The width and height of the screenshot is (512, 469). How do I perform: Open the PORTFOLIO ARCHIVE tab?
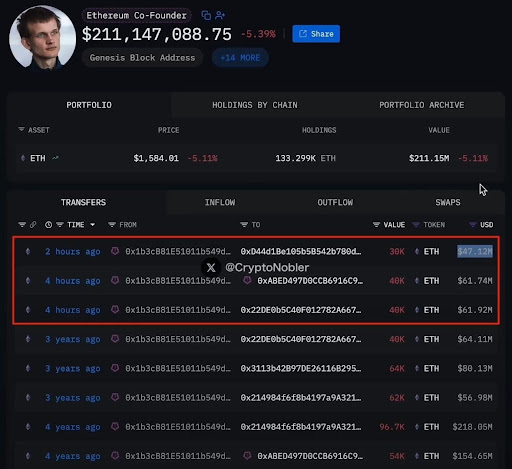[421, 105]
